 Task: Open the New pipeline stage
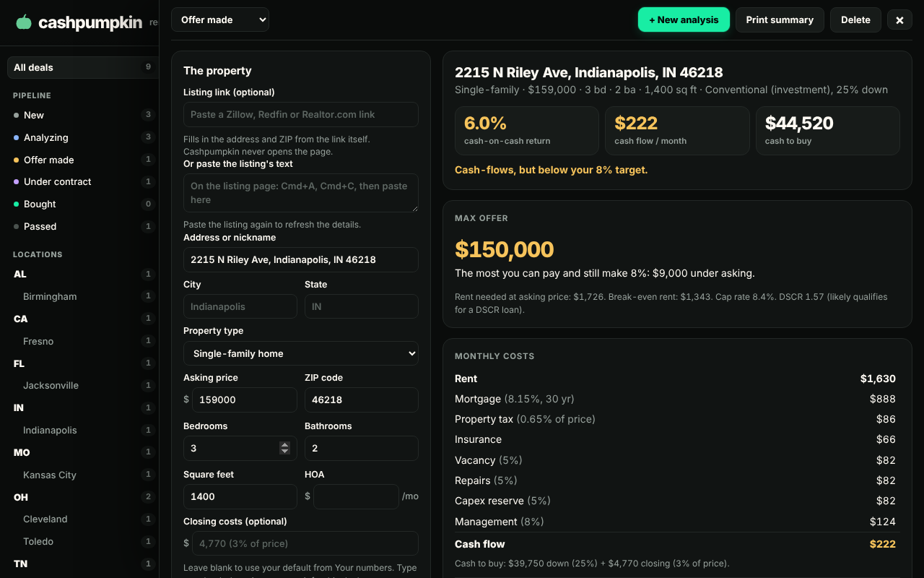(x=82, y=115)
